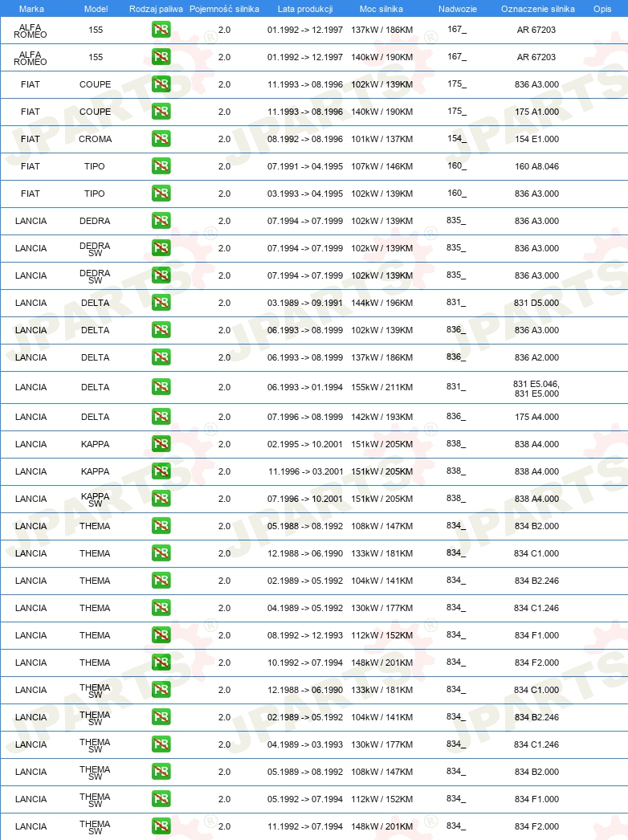Select engine code 836 A2.000

pos(536,357)
